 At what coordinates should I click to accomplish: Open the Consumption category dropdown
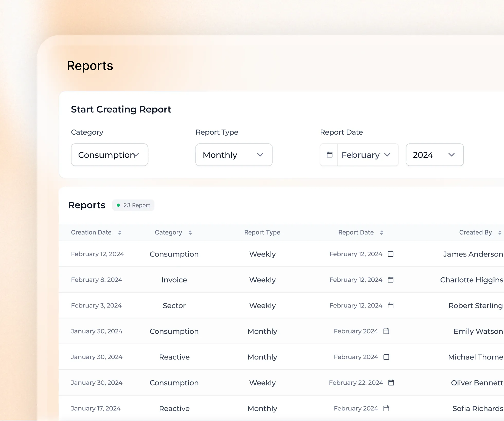[110, 155]
